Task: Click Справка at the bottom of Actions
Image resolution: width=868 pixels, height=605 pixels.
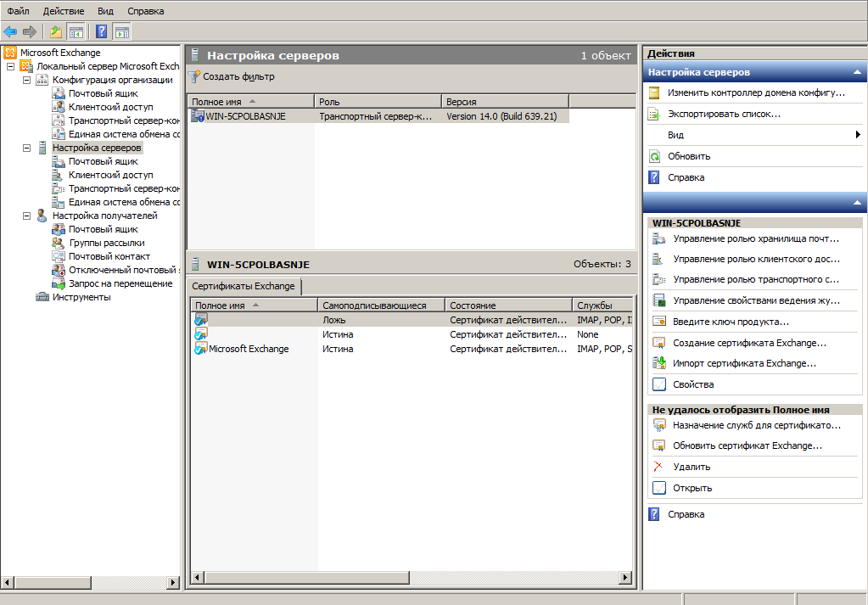Action: pos(686,514)
